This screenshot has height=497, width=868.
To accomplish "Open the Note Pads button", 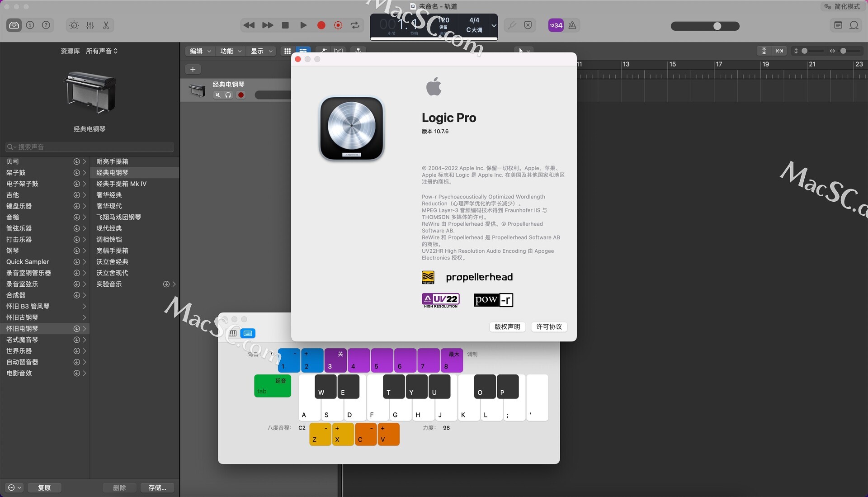I will pos(838,25).
